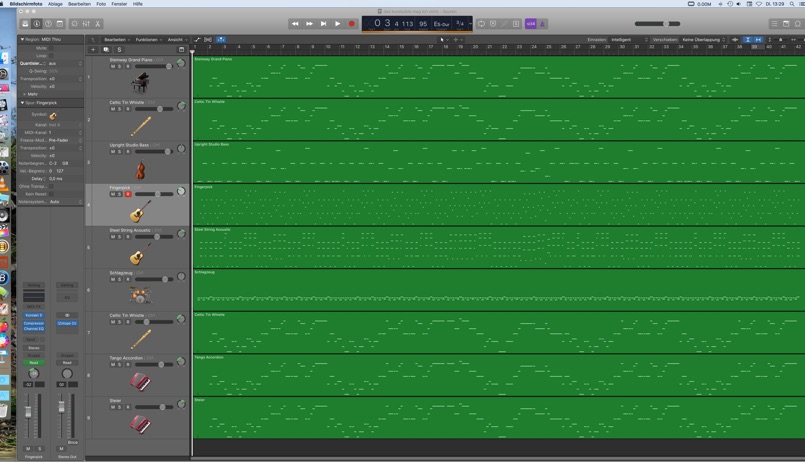Open the Quantisieren value dropdown
Screen dimensions: 805x462
coord(65,63)
